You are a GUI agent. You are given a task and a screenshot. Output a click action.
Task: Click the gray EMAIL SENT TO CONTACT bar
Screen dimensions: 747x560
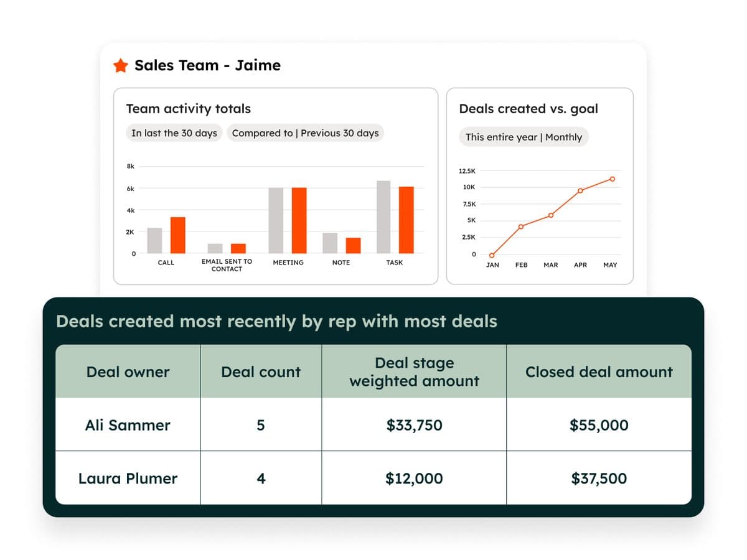pyautogui.click(x=215, y=248)
